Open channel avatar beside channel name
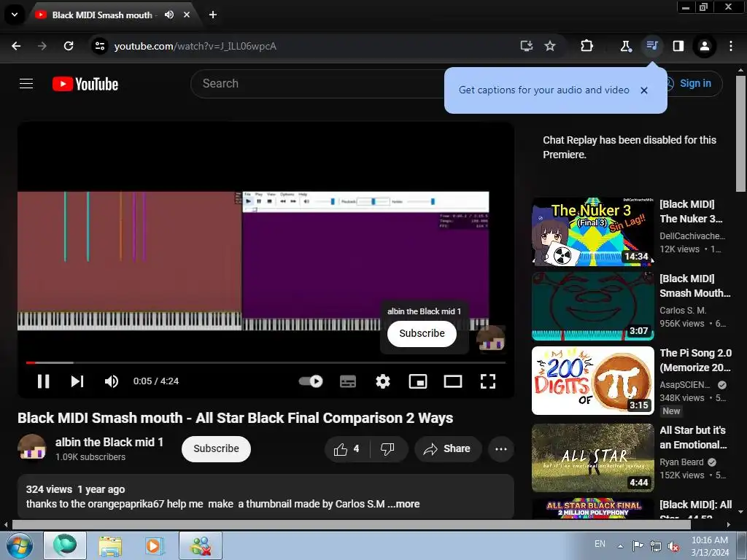 point(32,448)
